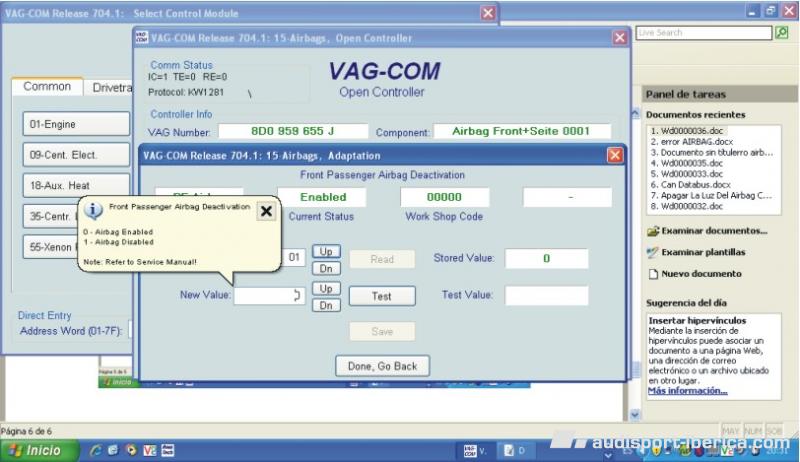Viewport: 800px width, 462px height.
Task: Decrease New Value with the Dn button
Action: pos(326,305)
